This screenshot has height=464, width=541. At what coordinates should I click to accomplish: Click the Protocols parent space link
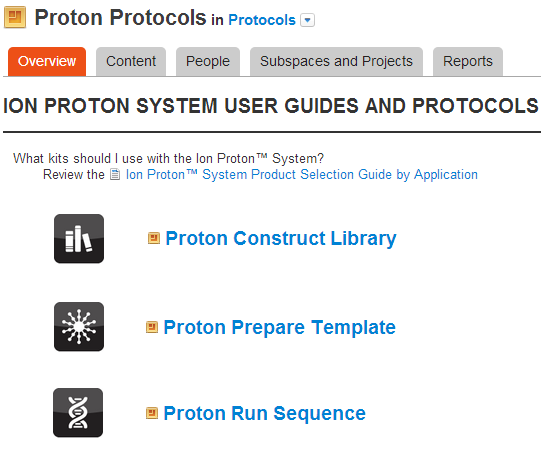262,20
